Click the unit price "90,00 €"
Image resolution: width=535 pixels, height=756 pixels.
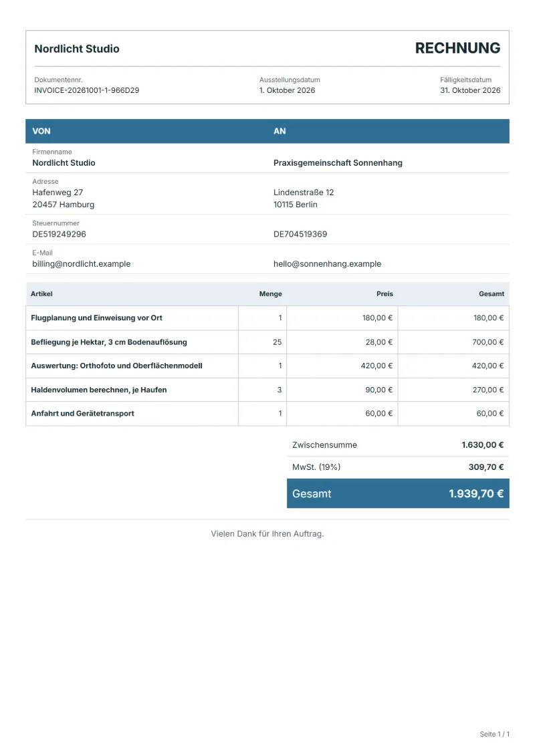379,390
